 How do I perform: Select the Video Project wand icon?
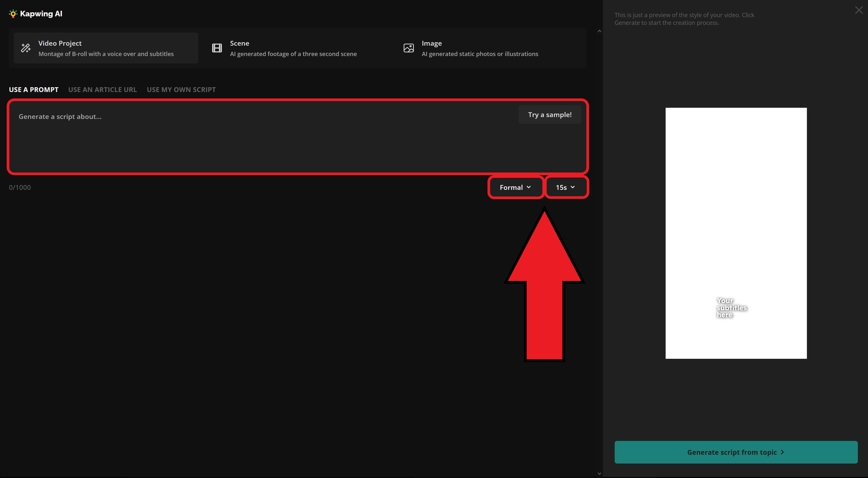[x=25, y=48]
